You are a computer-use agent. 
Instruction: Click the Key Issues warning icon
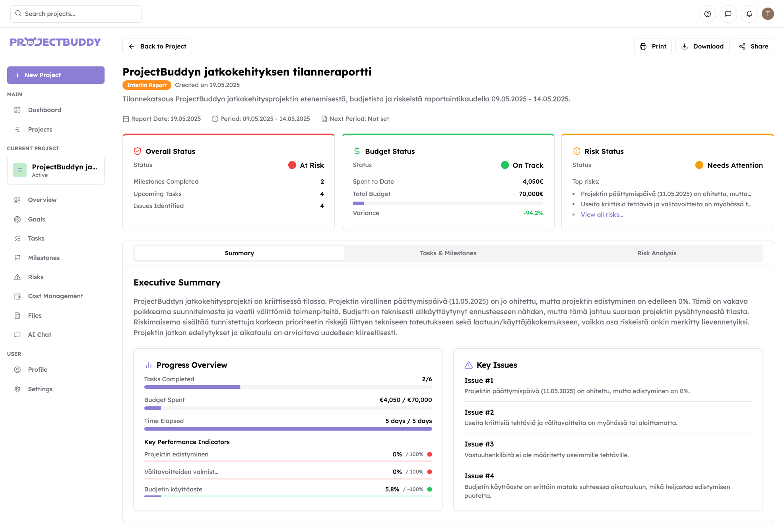[x=469, y=365]
